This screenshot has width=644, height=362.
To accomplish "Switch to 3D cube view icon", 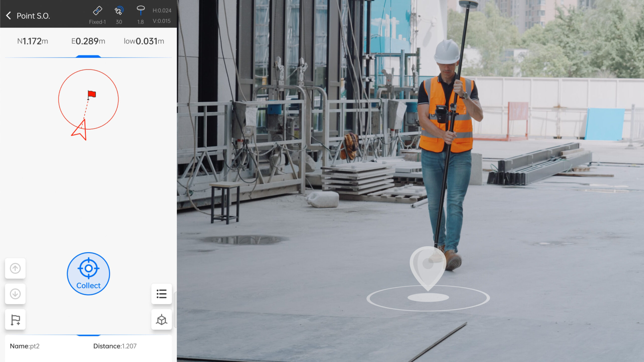I will pyautogui.click(x=162, y=320).
